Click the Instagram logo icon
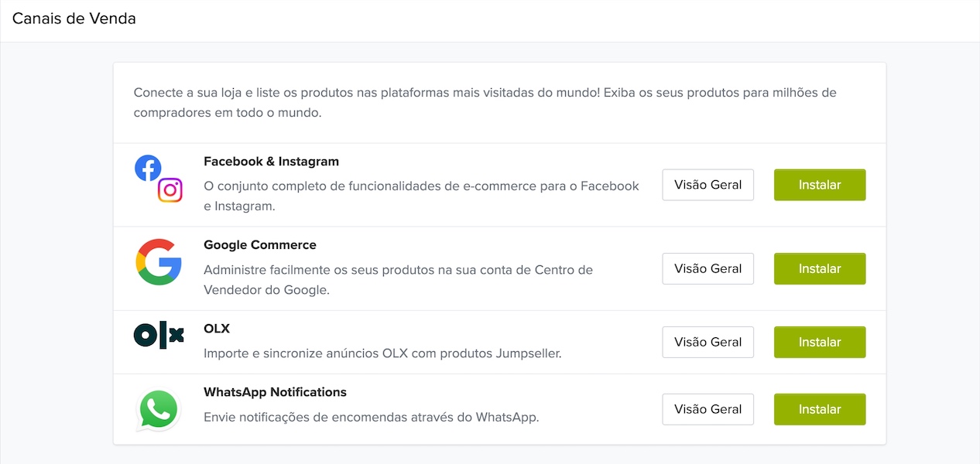 click(170, 190)
